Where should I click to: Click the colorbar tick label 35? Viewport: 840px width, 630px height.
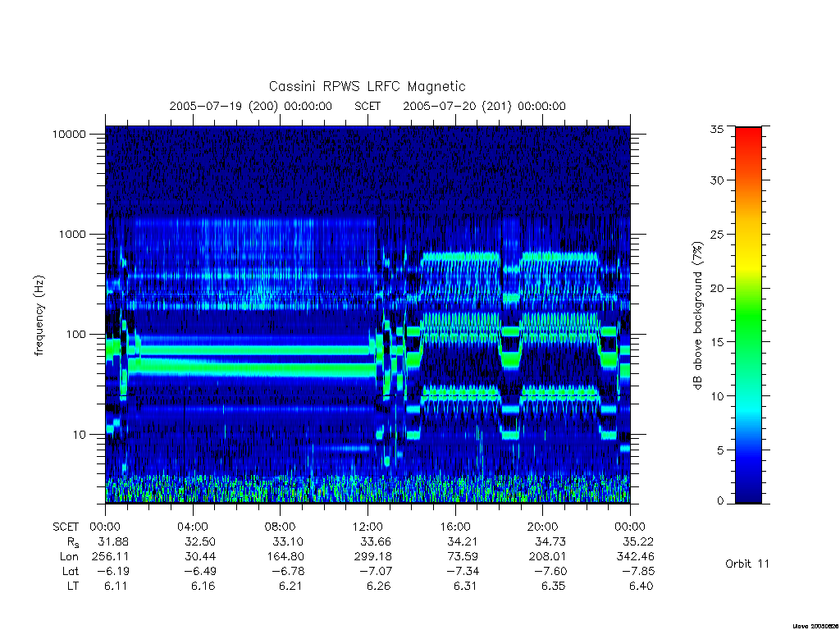point(717,129)
